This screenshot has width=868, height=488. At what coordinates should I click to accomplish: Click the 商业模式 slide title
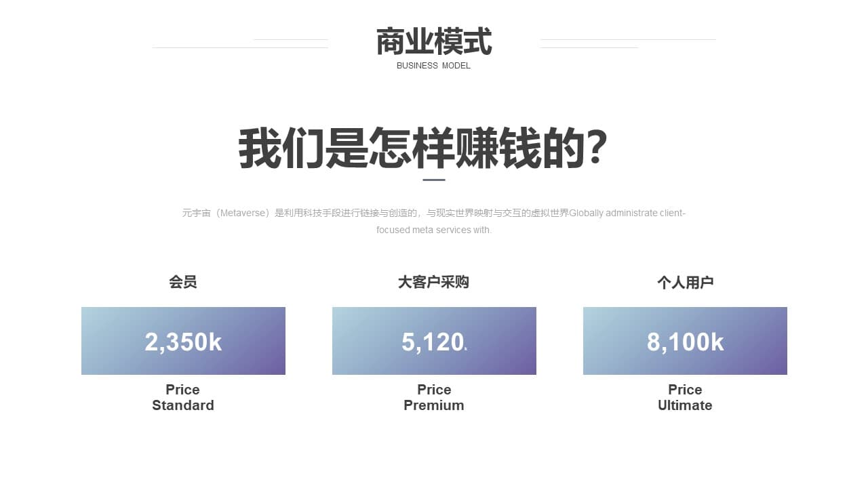434,42
